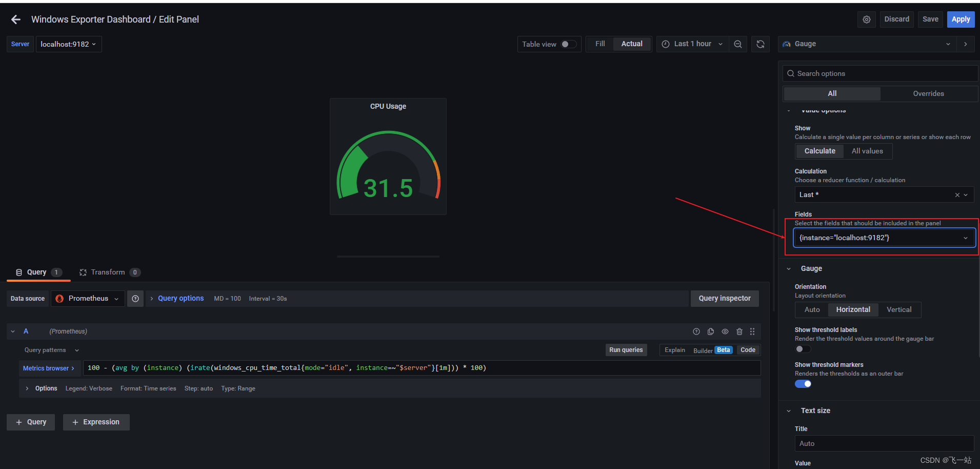This screenshot has width=980, height=469.
Task: Collapse query A row chevron
Action: [13, 331]
